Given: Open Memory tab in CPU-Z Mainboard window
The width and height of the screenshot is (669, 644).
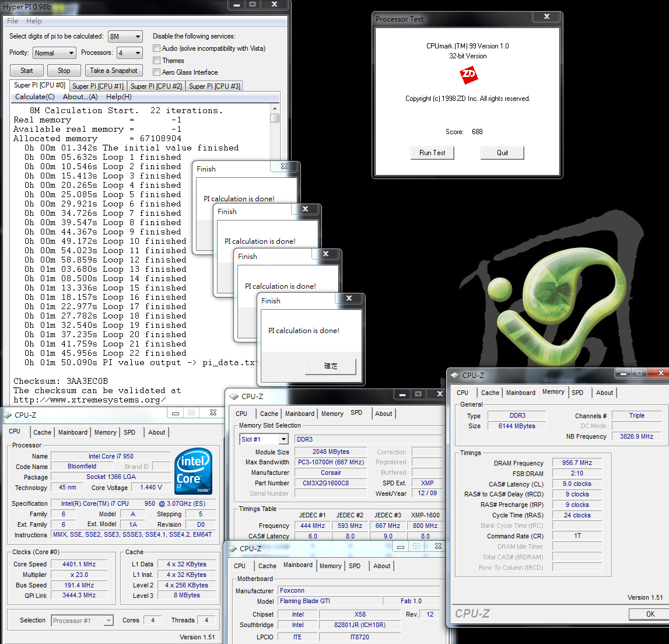Looking at the screenshot, I should click(330, 566).
